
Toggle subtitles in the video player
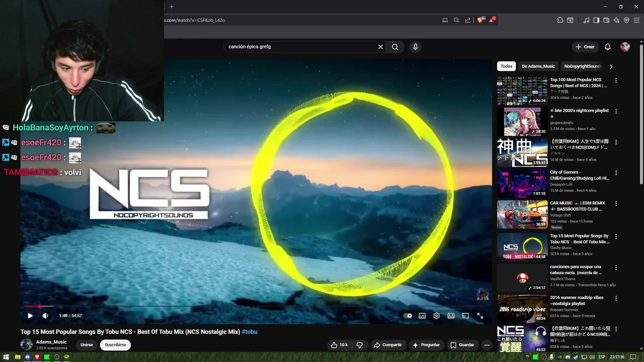click(422, 316)
